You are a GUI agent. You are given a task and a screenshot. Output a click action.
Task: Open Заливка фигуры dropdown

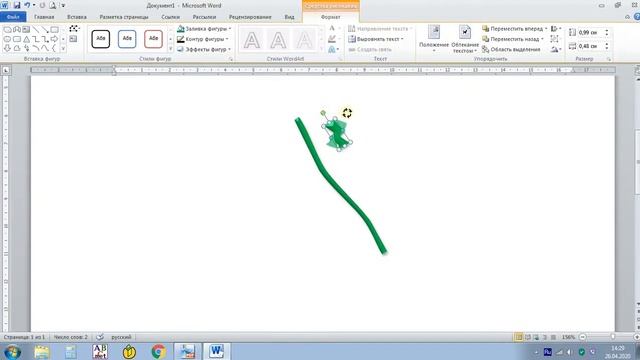[204, 29]
